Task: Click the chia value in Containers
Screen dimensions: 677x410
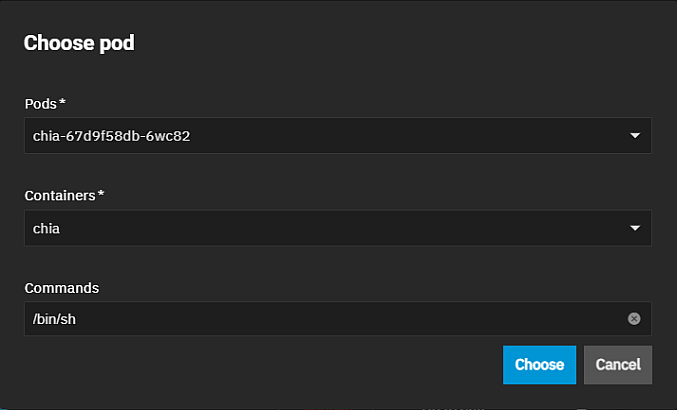Action: (47, 228)
